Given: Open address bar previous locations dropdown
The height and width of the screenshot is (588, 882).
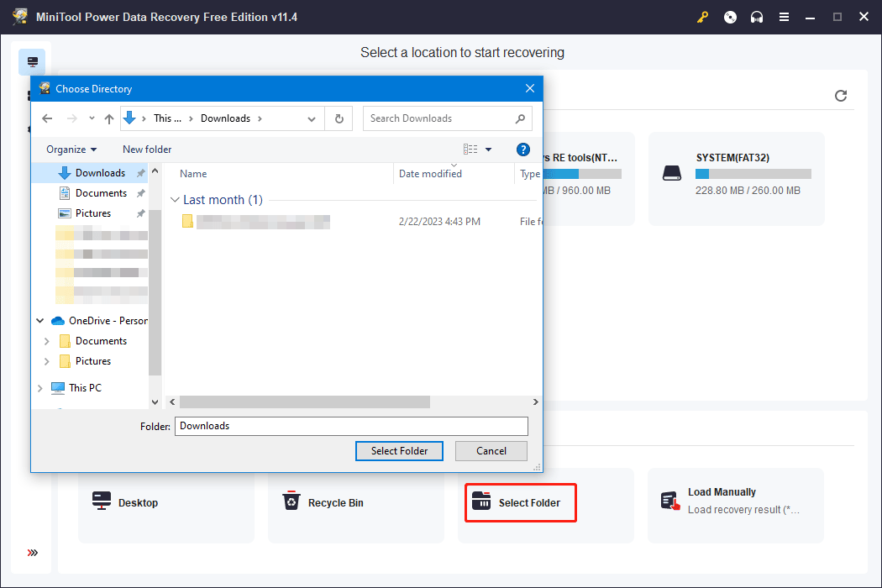Looking at the screenshot, I should [x=312, y=118].
